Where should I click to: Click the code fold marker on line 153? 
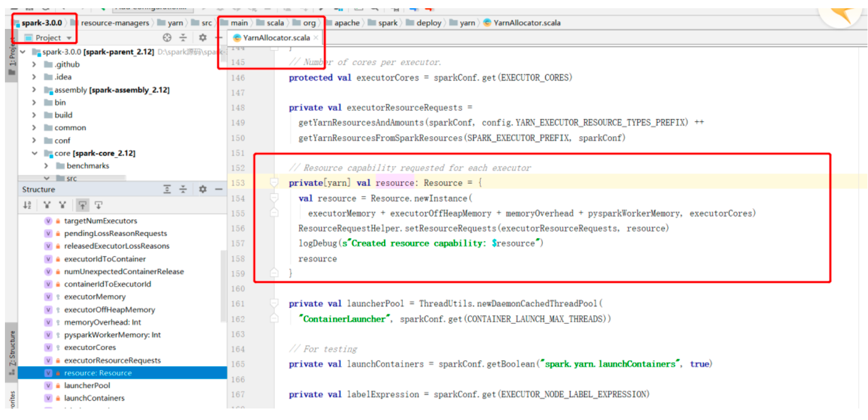pos(274,183)
